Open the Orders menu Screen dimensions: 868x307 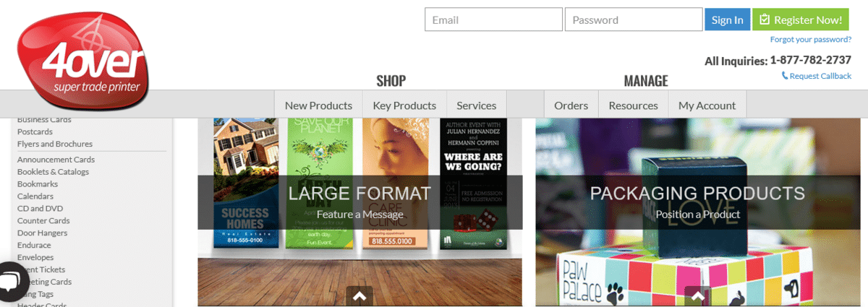[x=571, y=105]
